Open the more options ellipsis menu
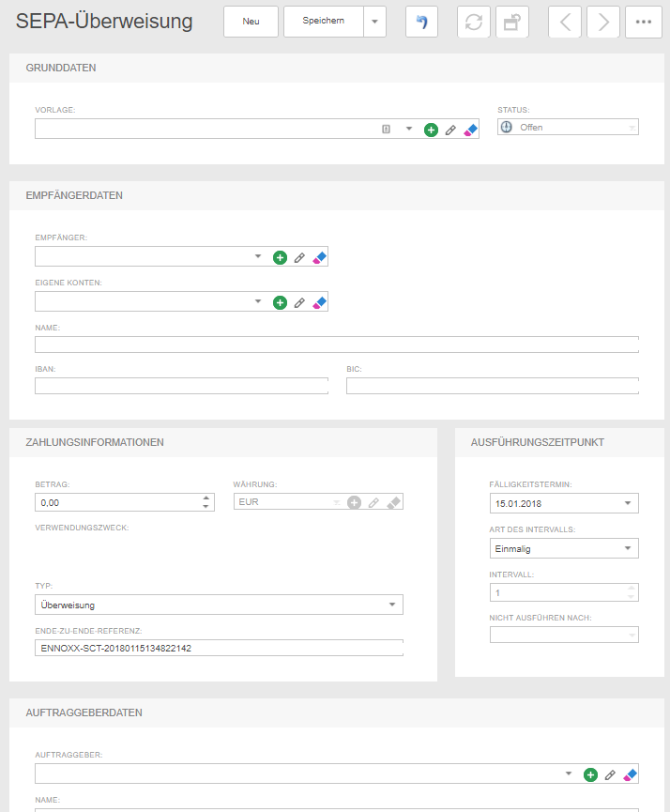 (643, 22)
